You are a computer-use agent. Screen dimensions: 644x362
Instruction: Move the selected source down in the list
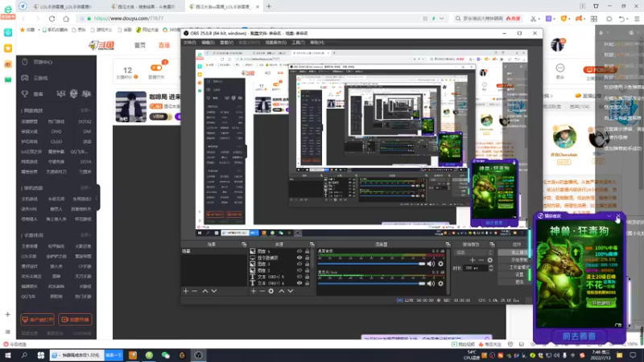pyautogui.click(x=291, y=291)
